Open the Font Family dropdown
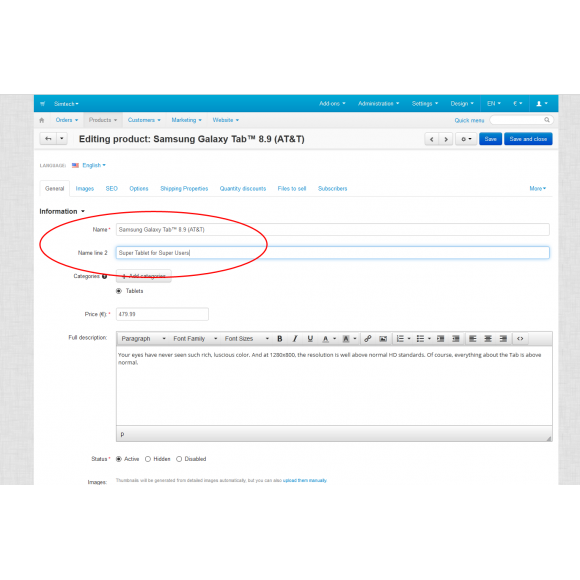Viewport: 580px width, 580px height. click(x=195, y=338)
